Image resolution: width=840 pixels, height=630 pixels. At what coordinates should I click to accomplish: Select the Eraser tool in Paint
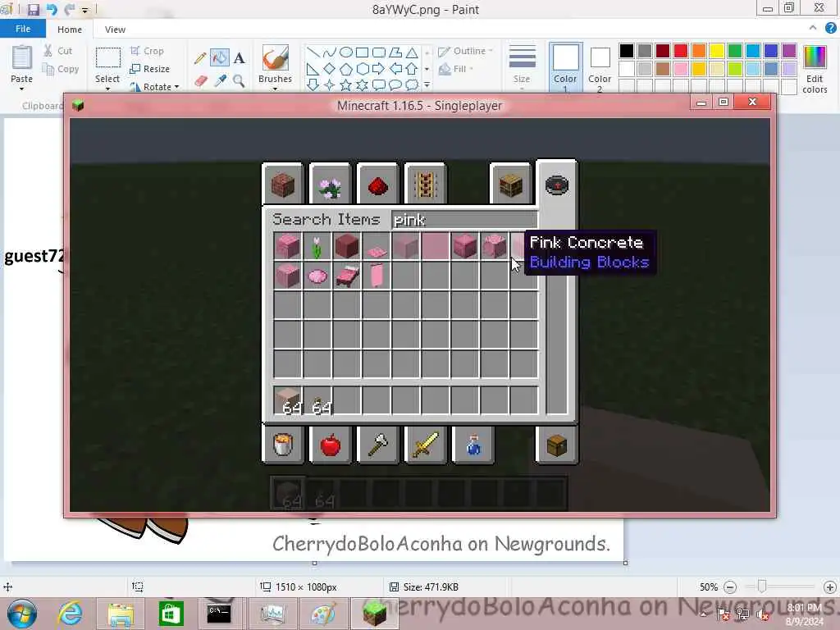click(201, 81)
